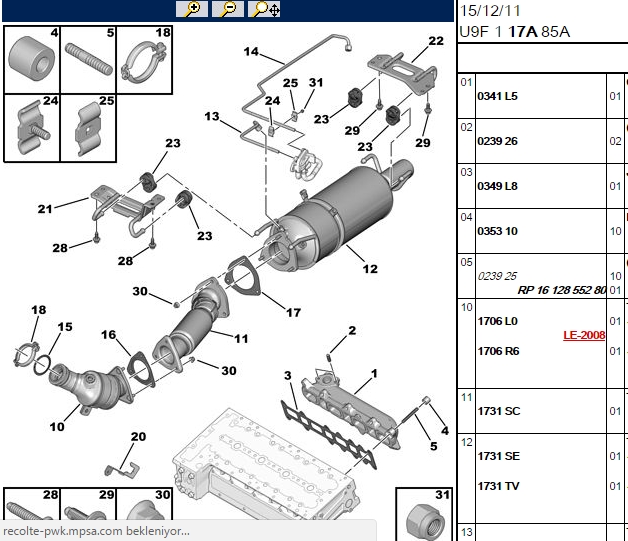628x541 pixels.
Task: Click replacement reference RP 16 128 552 80
Action: point(562,290)
